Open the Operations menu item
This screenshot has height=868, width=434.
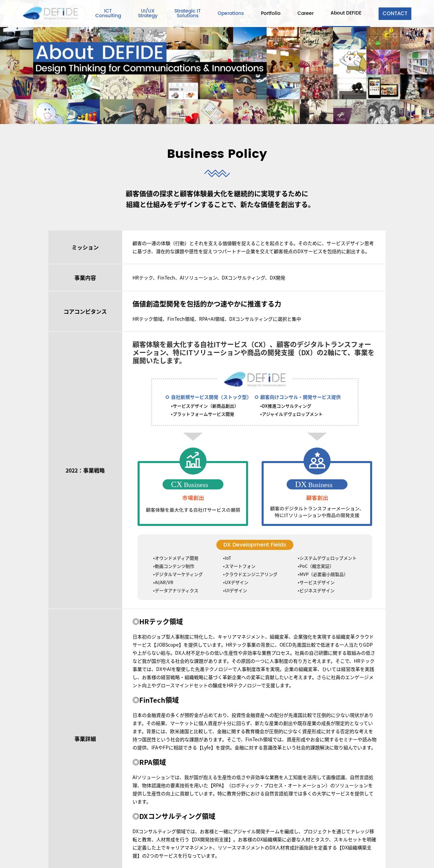pyautogui.click(x=231, y=13)
